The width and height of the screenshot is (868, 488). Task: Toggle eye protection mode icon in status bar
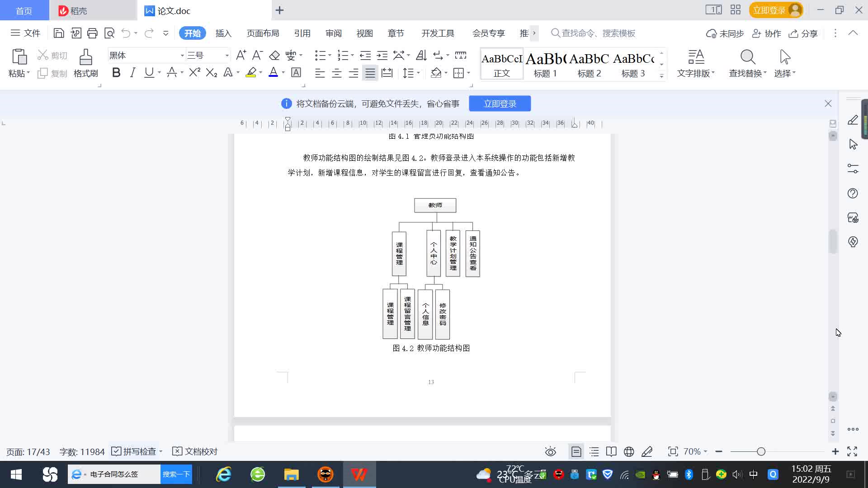[550, 451]
